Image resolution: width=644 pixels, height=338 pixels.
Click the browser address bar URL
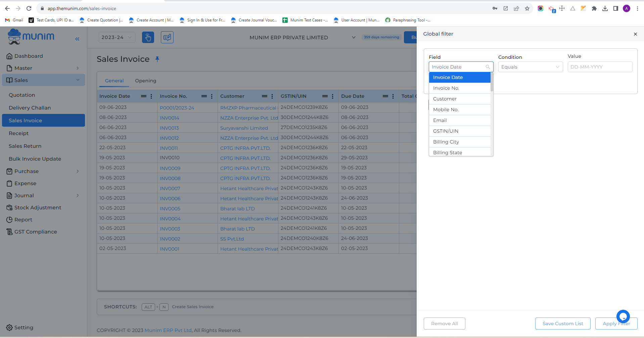[82, 8]
